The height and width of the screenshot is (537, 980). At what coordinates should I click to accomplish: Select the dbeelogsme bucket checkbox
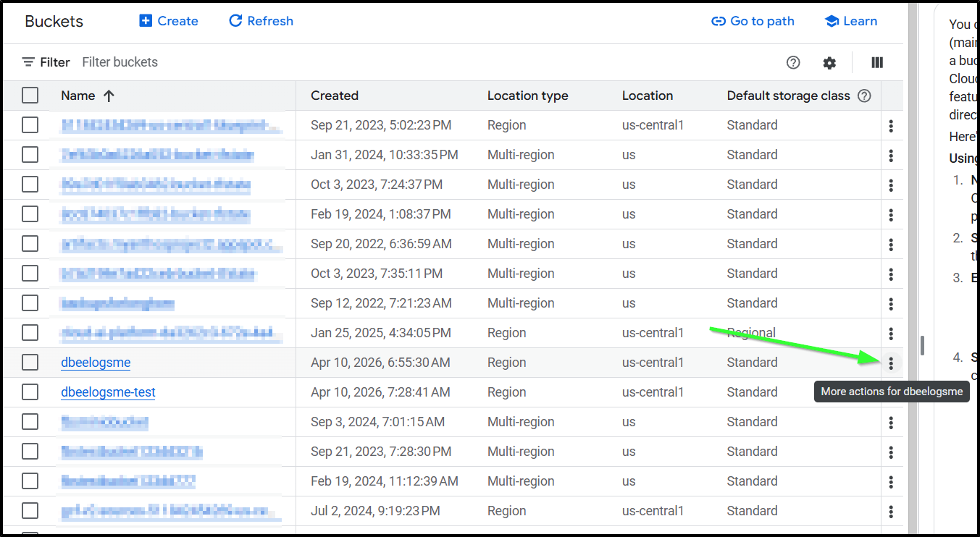(x=30, y=363)
